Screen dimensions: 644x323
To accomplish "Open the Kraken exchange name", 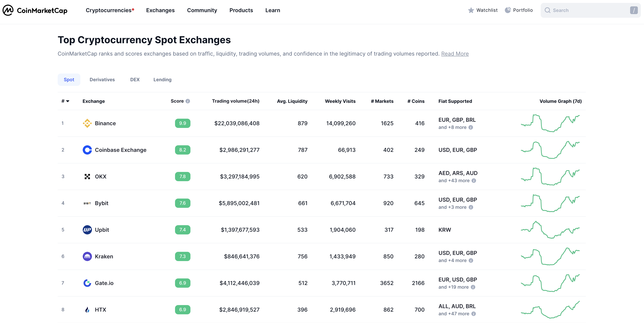I will 104,256.
